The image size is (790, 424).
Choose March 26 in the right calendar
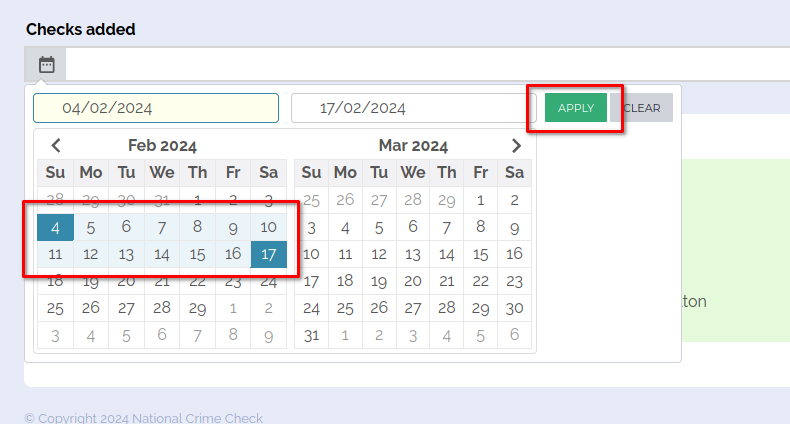click(x=379, y=308)
